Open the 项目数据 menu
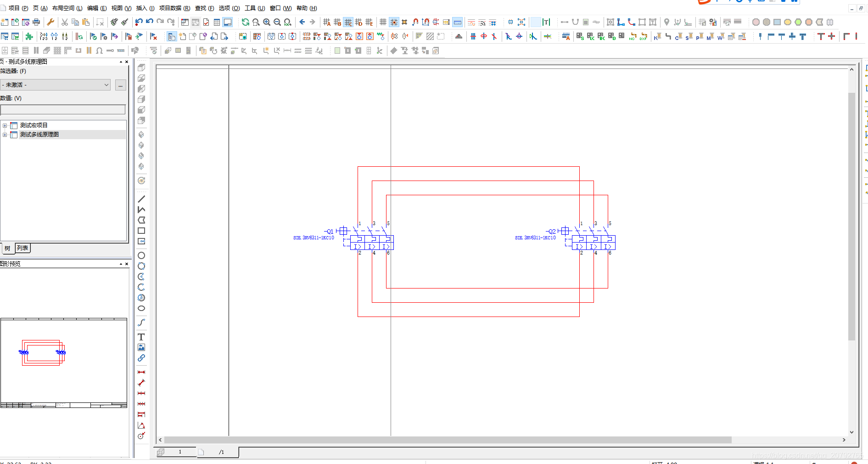Image resolution: width=868 pixels, height=464 pixels. click(174, 8)
